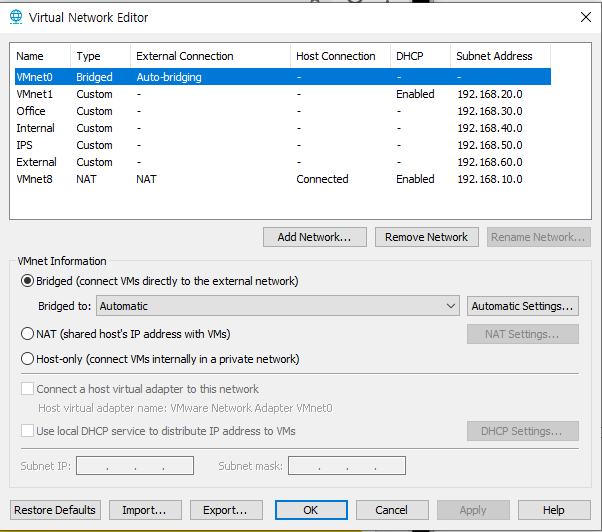Click the Virtual Network Editor globe icon

pyautogui.click(x=16, y=17)
